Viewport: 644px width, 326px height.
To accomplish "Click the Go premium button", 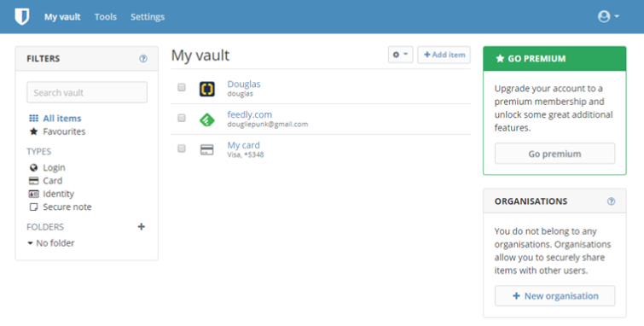I will coord(555,154).
